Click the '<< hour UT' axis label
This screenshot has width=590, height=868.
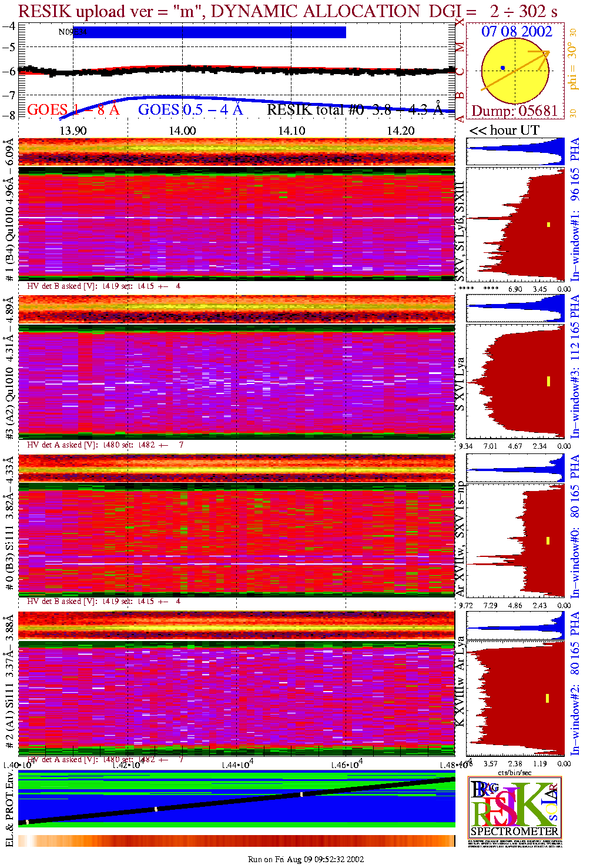click(x=504, y=131)
